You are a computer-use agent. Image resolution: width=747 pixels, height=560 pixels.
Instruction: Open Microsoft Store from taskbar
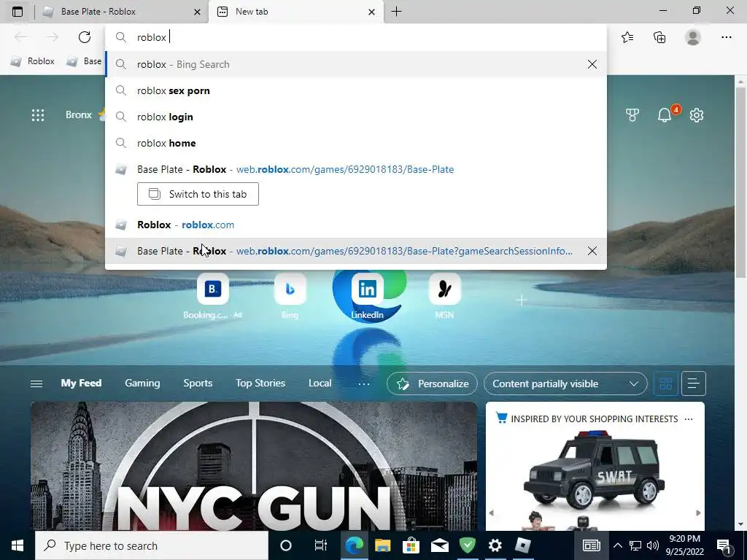(411, 545)
